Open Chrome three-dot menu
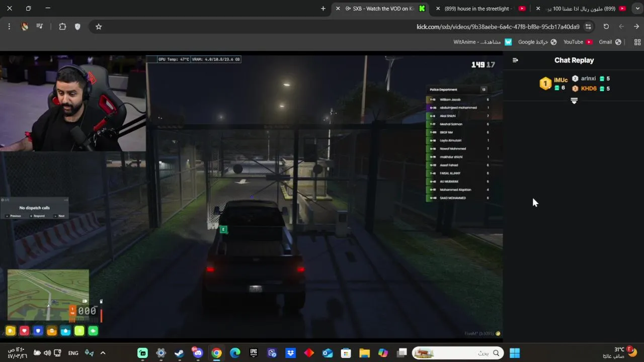The height and width of the screenshot is (362, 644). (9, 27)
